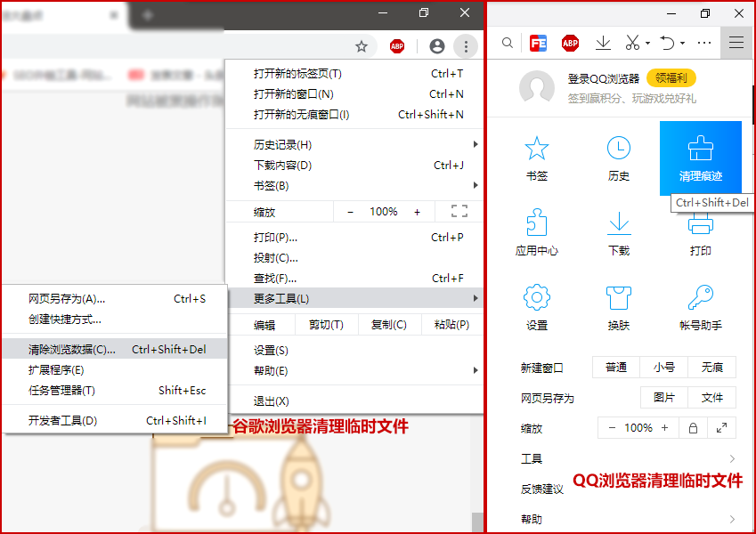Screen dimensions: 756x534
Task: Click the three-dot more icon in QQ toolbar
Action: pyautogui.click(x=704, y=43)
